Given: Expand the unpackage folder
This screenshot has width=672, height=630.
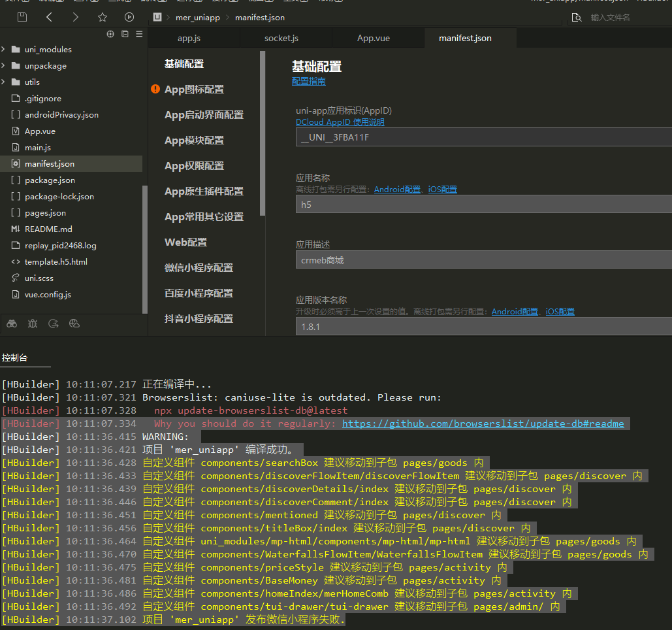Looking at the screenshot, I should 3,65.
